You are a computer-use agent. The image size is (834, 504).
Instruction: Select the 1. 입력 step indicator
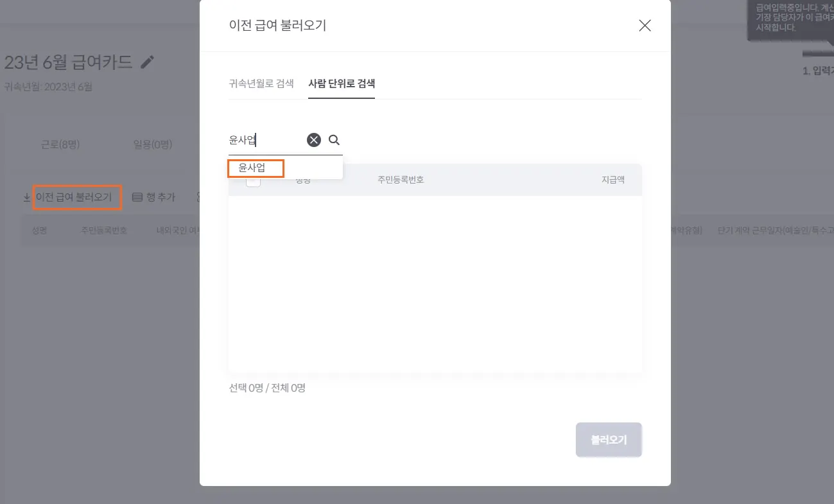coord(818,71)
